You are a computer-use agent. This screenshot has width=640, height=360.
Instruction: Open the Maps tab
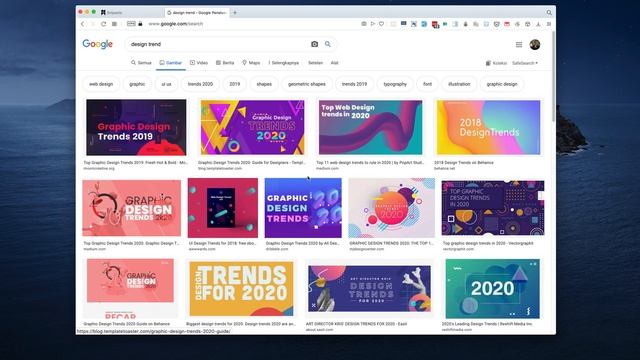point(251,63)
